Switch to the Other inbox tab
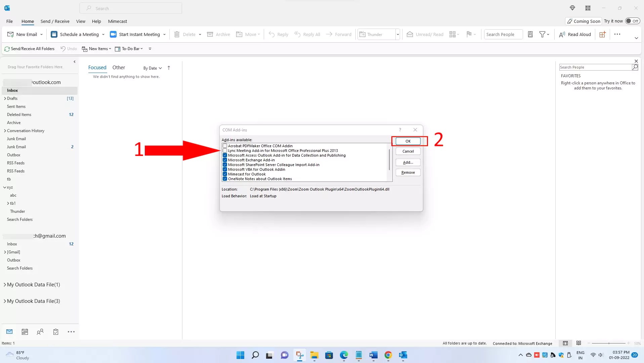Screen dimensions: 644x363 (119, 68)
